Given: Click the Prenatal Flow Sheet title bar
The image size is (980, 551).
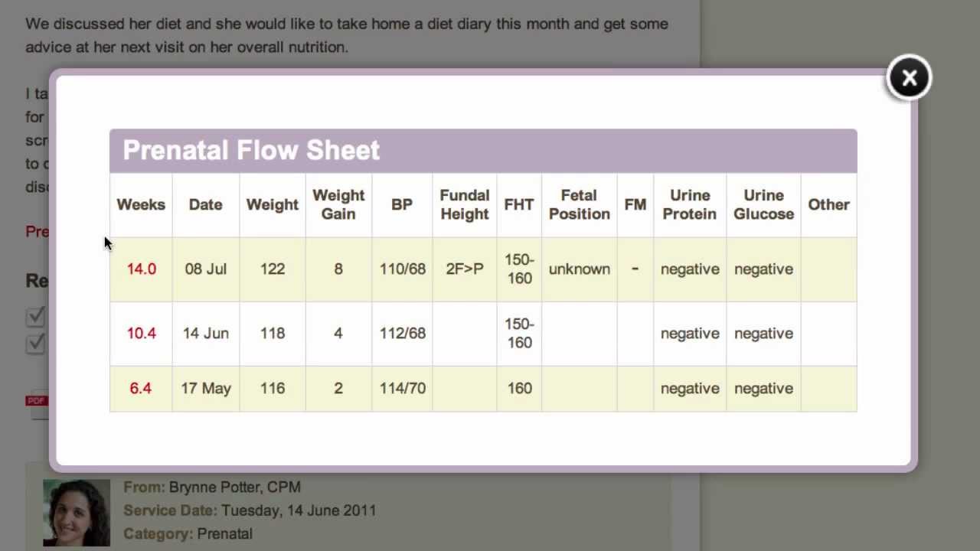Looking at the screenshot, I should [x=482, y=151].
